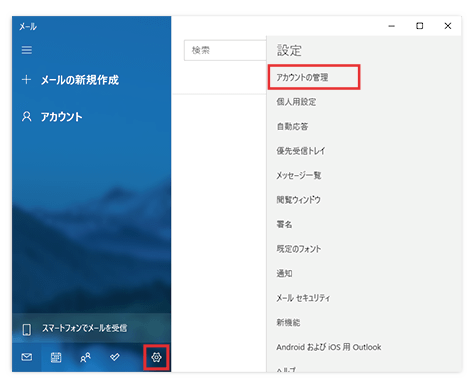Viewport: 472px width, 387px height.
Task: Maximize the Mail window
Action: [x=420, y=26]
